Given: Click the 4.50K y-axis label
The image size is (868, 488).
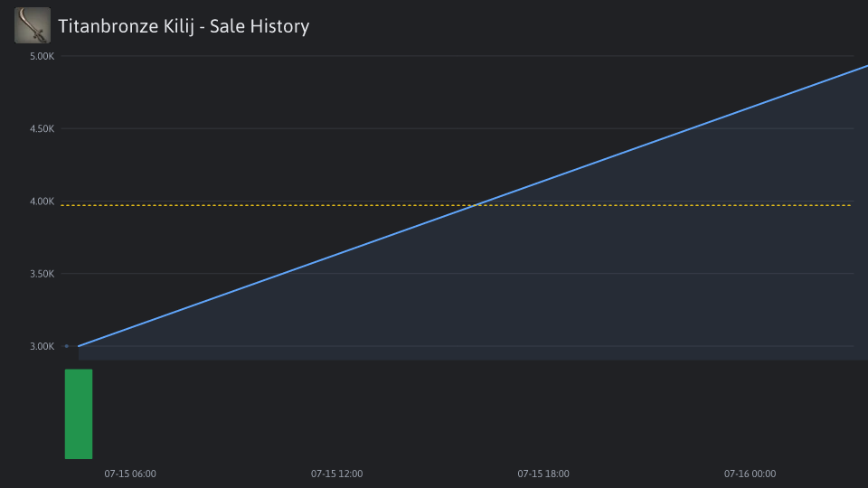Looking at the screenshot, I should click(42, 129).
